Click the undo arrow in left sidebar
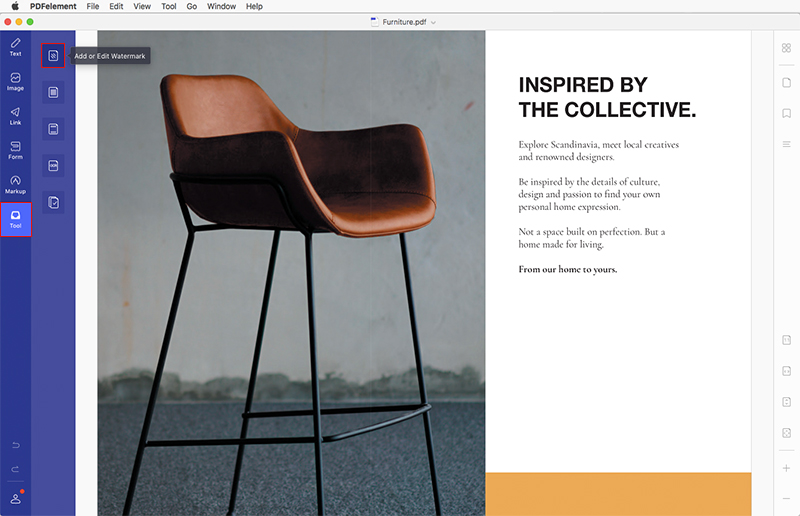800x516 pixels. pyautogui.click(x=15, y=446)
